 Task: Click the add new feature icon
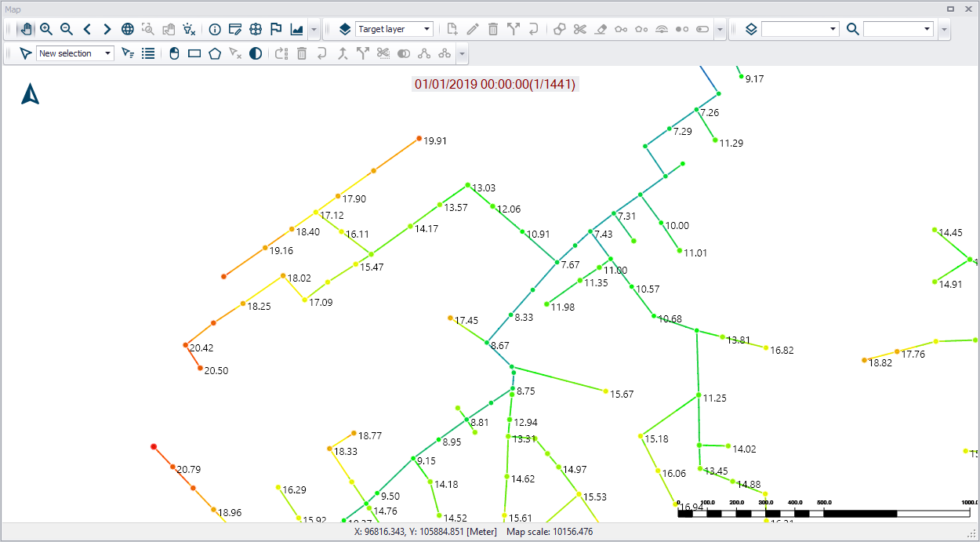coord(452,29)
